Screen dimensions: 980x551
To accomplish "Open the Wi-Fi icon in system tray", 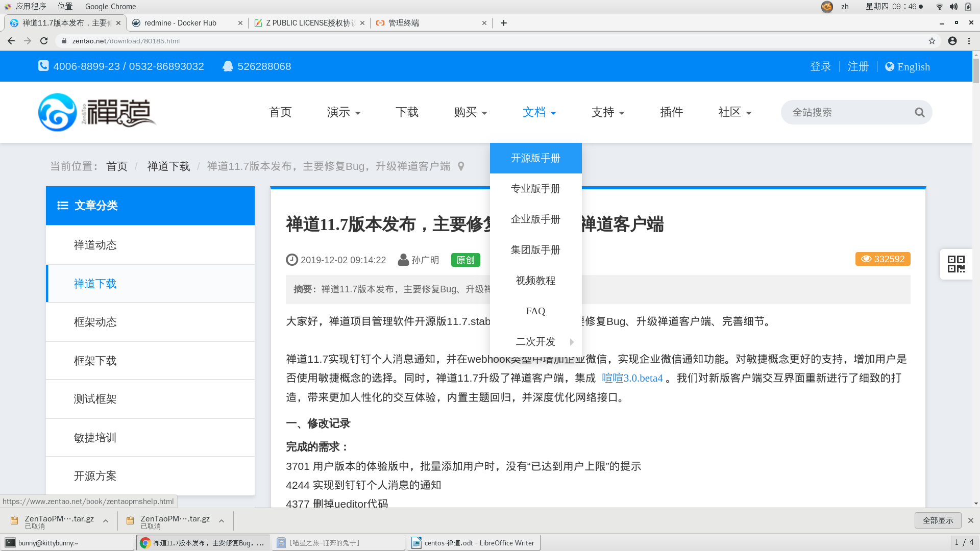I will pos(939,7).
